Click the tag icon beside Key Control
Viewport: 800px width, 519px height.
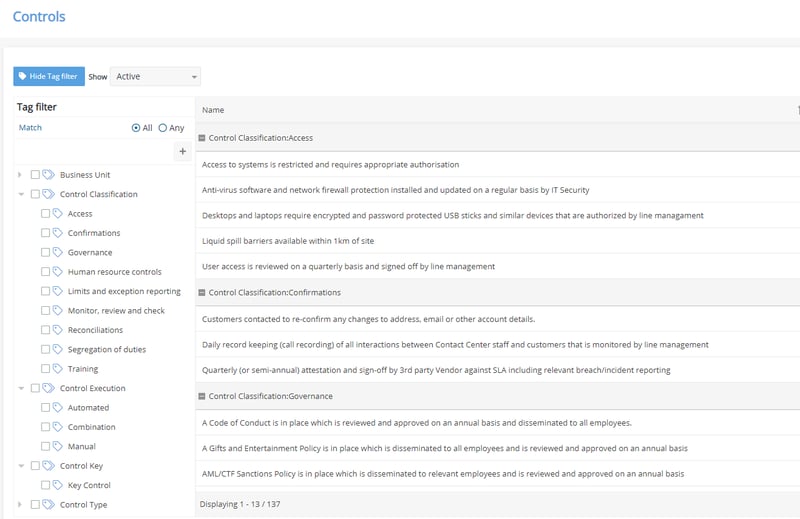(x=57, y=485)
